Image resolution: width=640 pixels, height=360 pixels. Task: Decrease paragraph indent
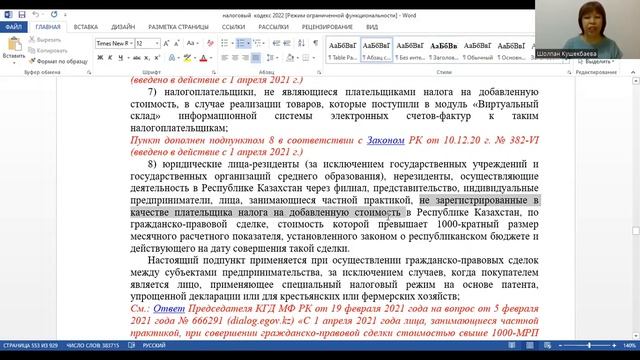click(x=276, y=43)
